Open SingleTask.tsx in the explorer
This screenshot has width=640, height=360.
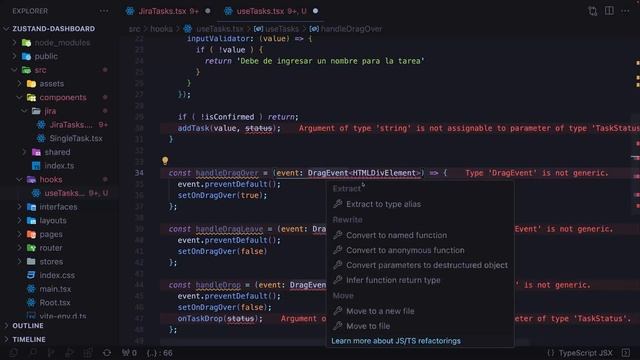[76, 138]
